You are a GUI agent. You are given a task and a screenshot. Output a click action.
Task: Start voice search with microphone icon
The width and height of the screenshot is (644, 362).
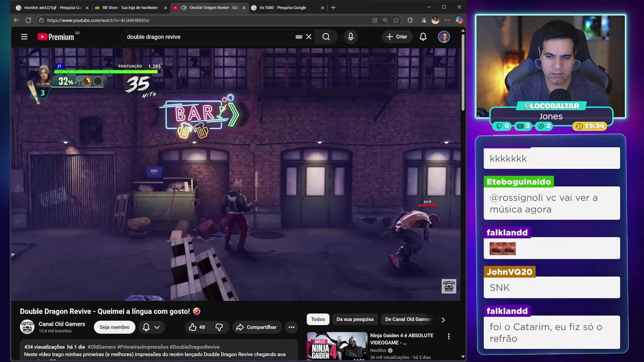click(x=351, y=37)
